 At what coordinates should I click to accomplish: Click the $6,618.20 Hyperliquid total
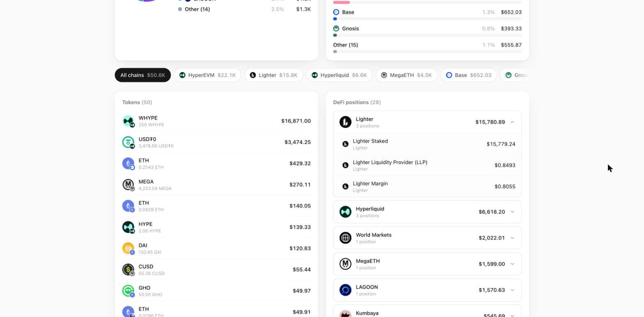[x=492, y=212]
